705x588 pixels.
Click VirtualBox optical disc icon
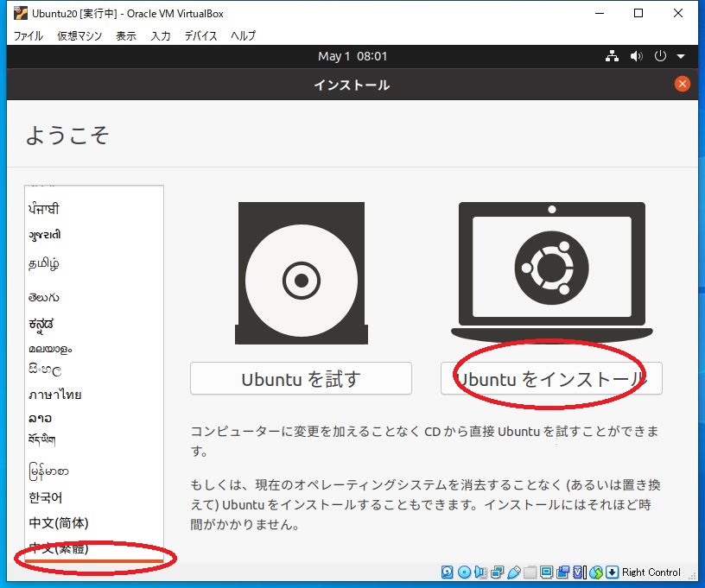464,572
